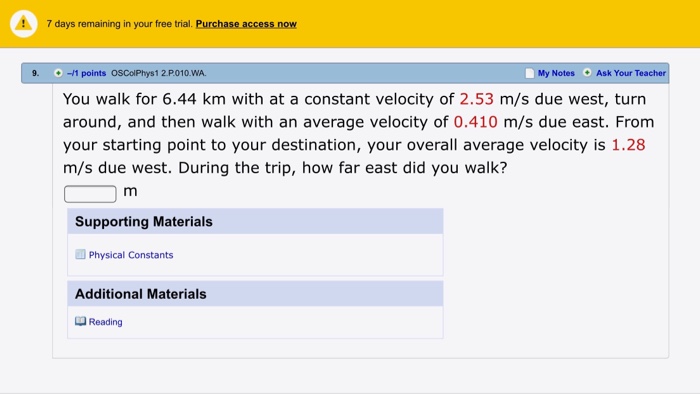Open the Purchase access now link
This screenshot has height=394, width=700.
(x=246, y=24)
